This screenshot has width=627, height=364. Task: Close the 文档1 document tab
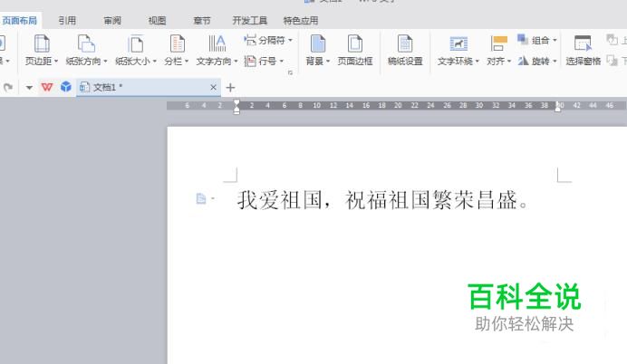(213, 87)
